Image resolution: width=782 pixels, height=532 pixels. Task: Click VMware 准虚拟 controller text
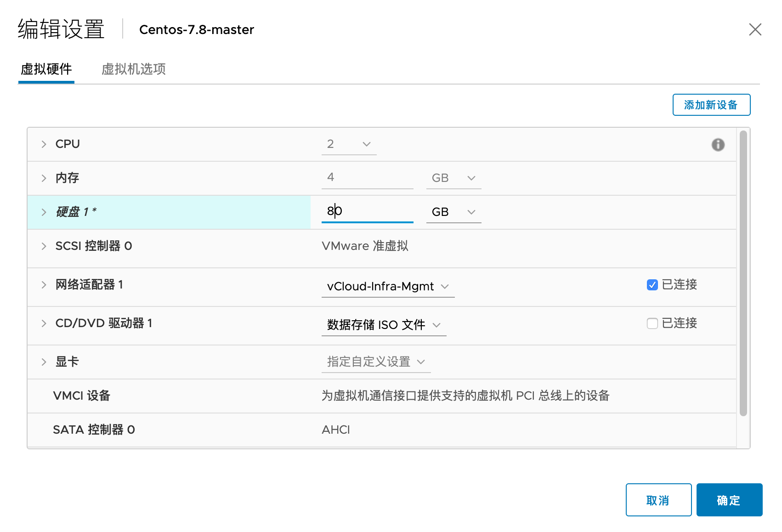point(365,246)
